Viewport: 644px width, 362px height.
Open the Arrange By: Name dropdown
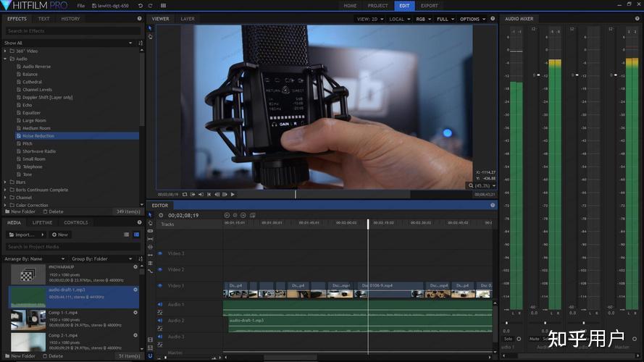point(33,258)
